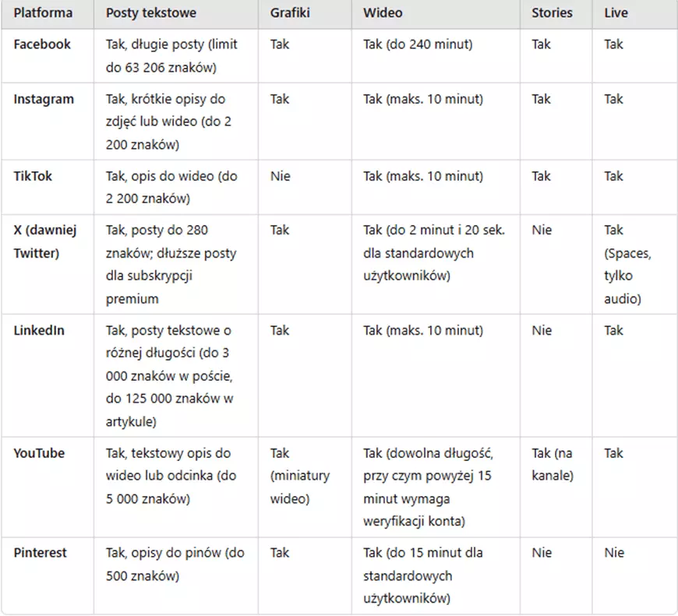Click the Platforma column header

coord(43,13)
